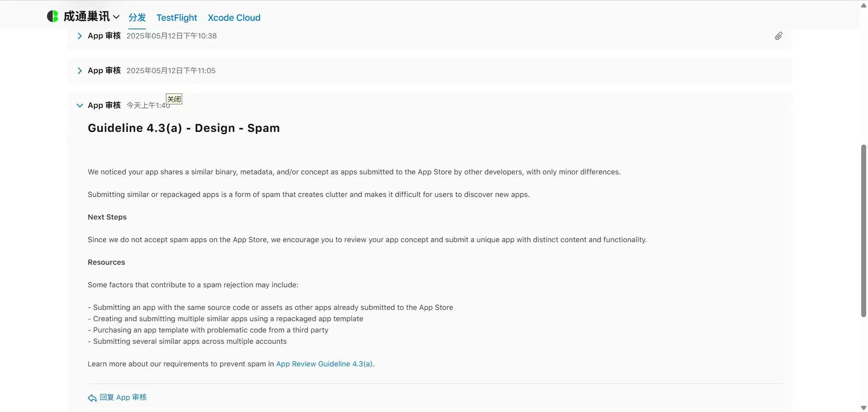
Task: Expand the App 审核 message from 下午11:05
Action: [x=80, y=70]
